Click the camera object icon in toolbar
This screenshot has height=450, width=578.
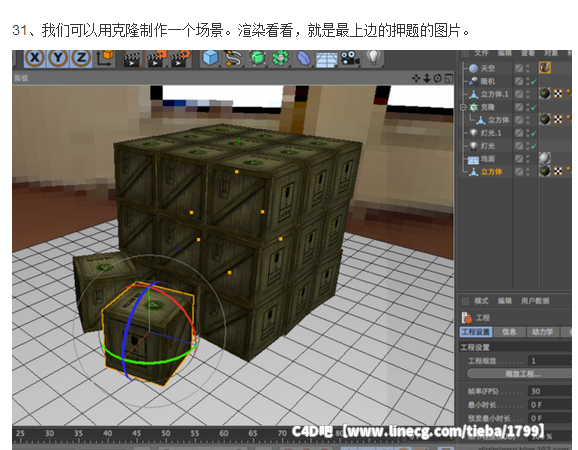350,58
